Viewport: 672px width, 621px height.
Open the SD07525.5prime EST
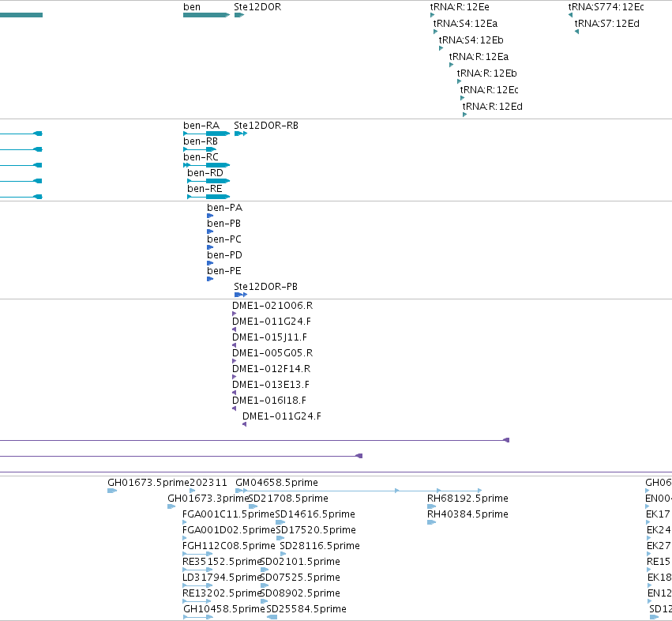pos(300,578)
